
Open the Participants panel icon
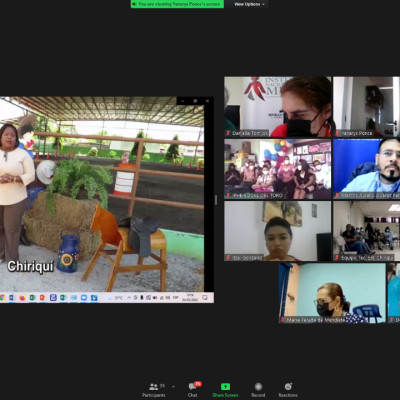pos(153,387)
